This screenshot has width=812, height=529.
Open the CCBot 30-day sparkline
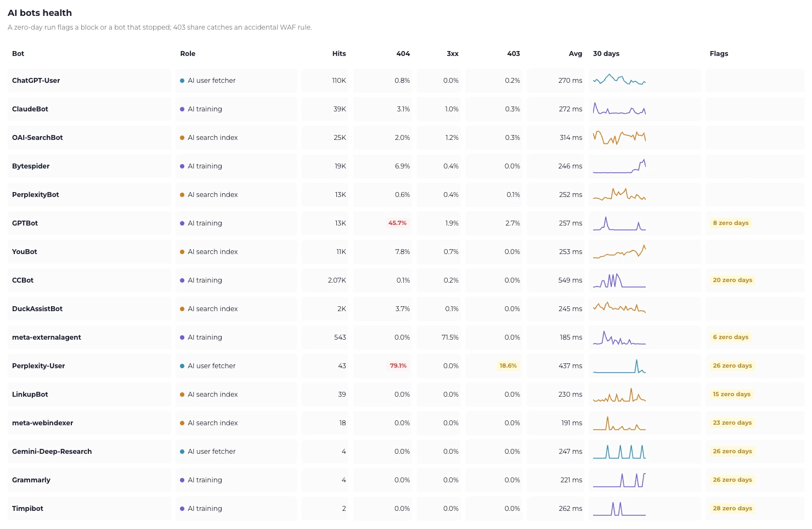(x=619, y=280)
